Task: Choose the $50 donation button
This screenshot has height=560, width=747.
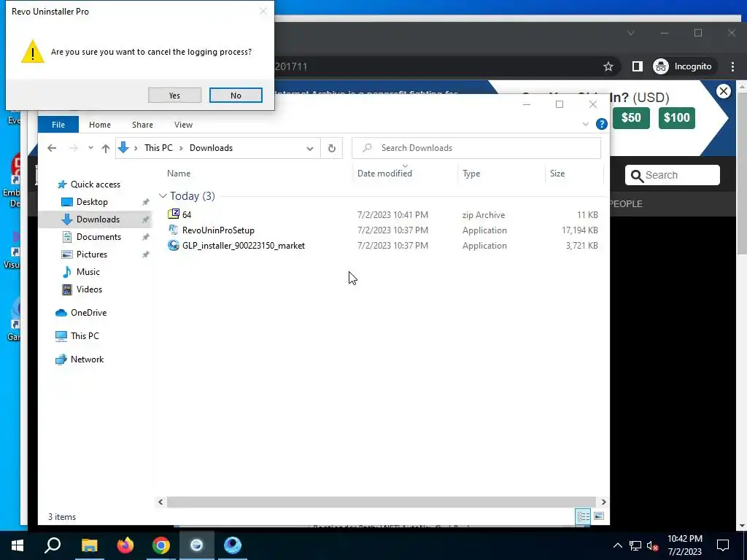Action: point(631,117)
